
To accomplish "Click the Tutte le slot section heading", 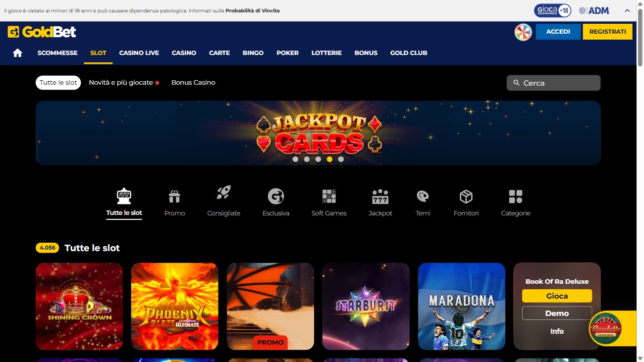I will pyautogui.click(x=92, y=248).
